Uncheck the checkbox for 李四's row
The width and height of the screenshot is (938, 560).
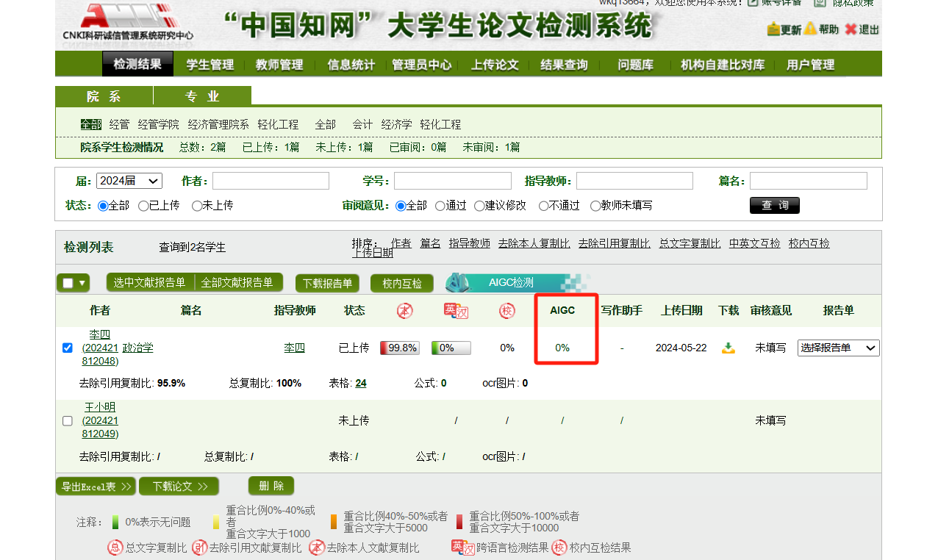click(x=68, y=348)
